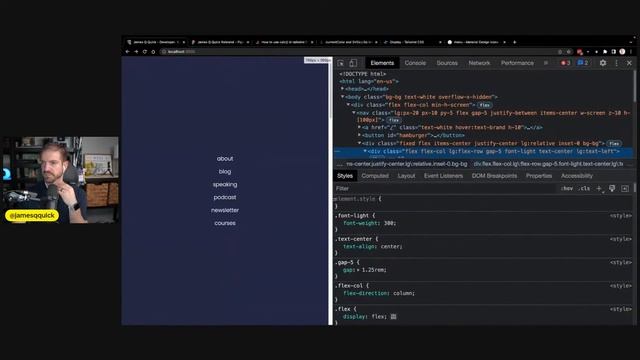Activate the inspect element picker icon
640x360 pixels.
[x=341, y=63]
